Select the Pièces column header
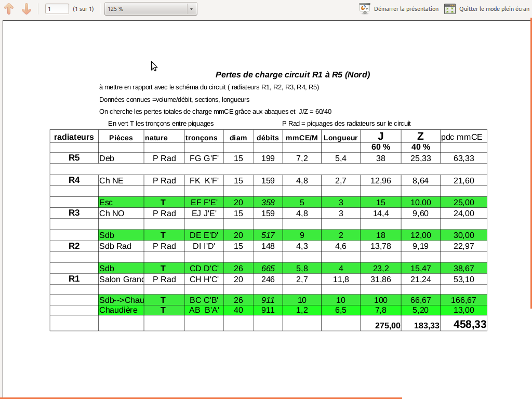Image resolution: width=532 pixels, height=399 pixels. click(121, 137)
